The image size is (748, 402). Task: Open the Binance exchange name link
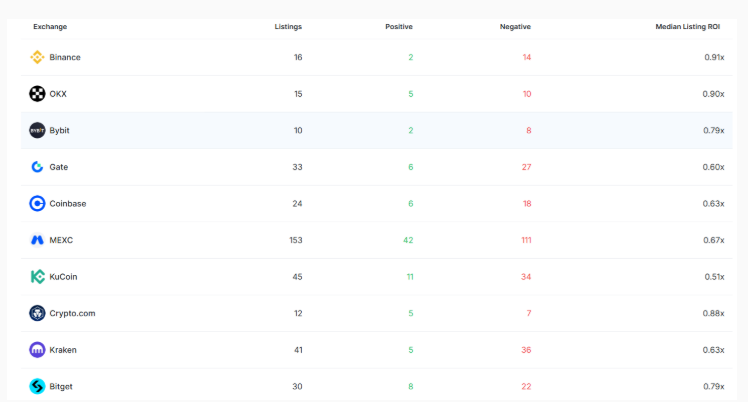pyautogui.click(x=65, y=57)
